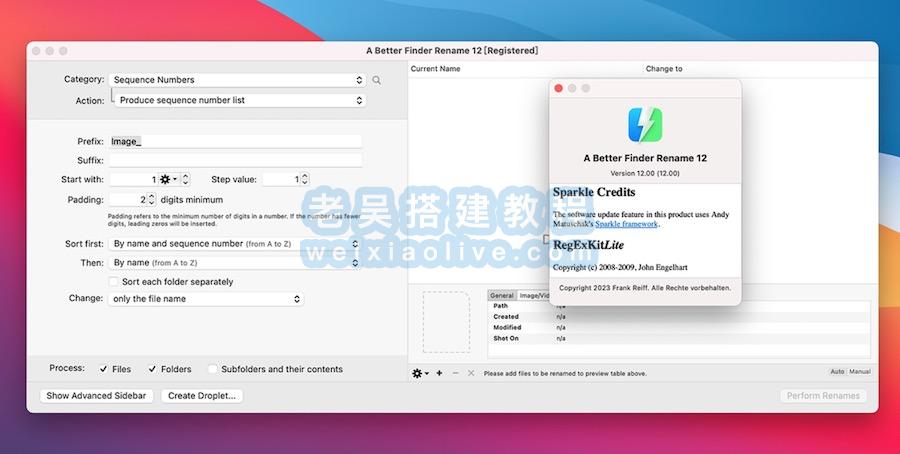This screenshot has width=900, height=454.
Task: Click the Suffix input field
Action: [x=235, y=160]
